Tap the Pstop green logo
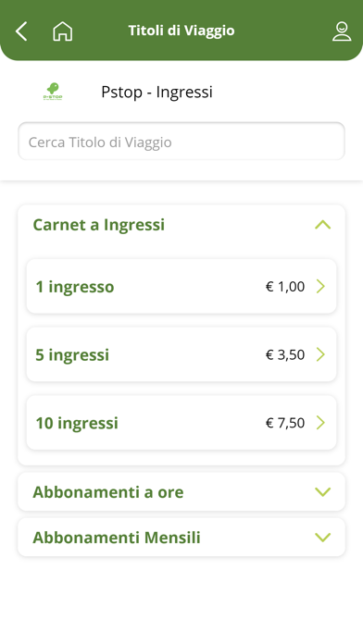 click(x=53, y=92)
